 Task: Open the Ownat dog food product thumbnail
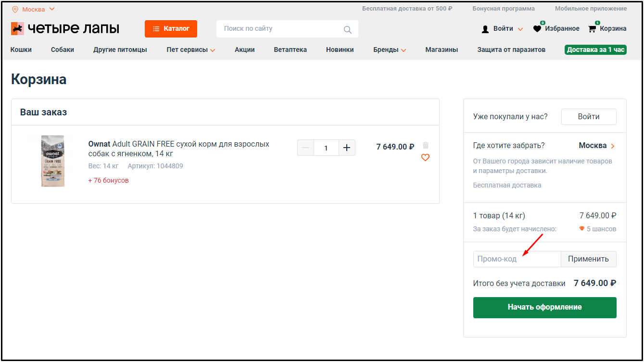point(53,161)
